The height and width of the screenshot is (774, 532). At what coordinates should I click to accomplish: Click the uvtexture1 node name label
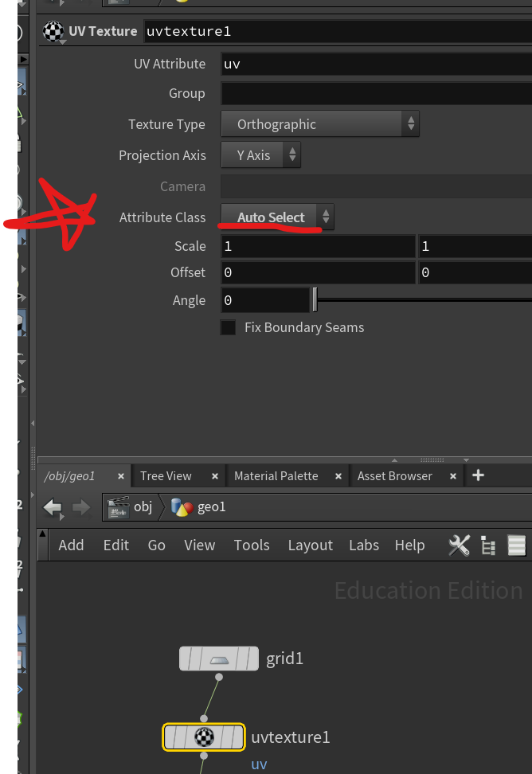(x=291, y=737)
